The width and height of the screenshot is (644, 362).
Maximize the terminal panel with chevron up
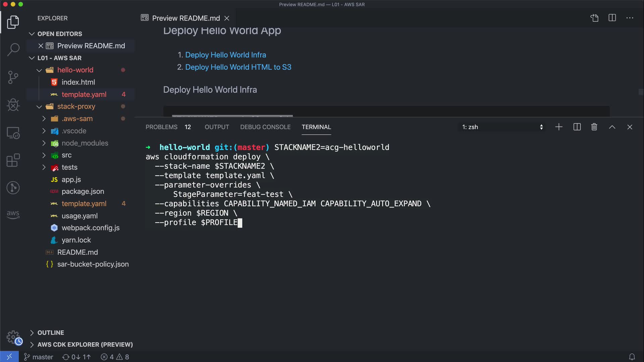pyautogui.click(x=612, y=127)
